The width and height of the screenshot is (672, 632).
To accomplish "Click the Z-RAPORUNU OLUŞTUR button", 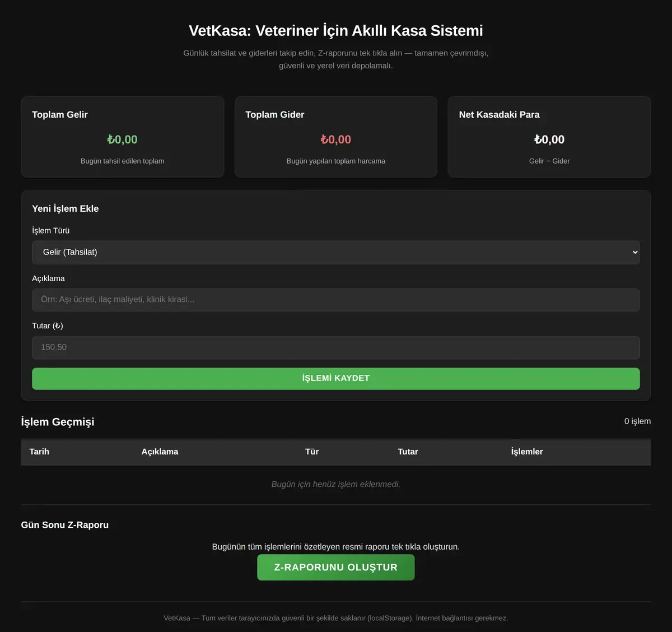I will [336, 568].
